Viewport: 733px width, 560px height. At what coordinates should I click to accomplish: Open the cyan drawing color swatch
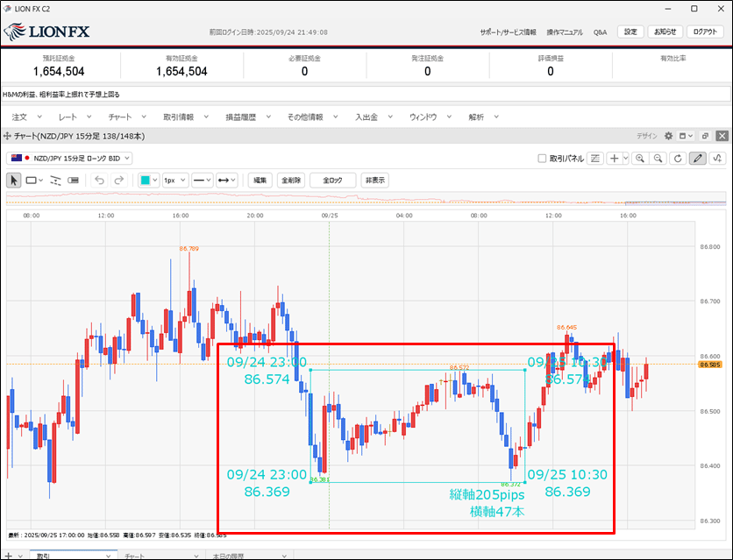pos(148,180)
